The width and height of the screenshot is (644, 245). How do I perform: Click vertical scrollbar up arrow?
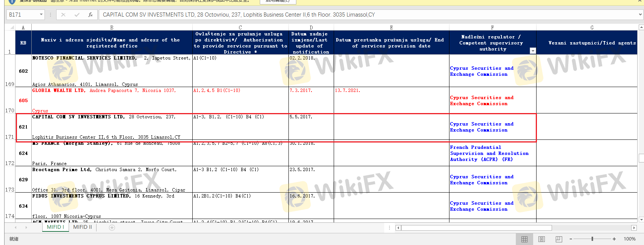(x=641, y=27)
